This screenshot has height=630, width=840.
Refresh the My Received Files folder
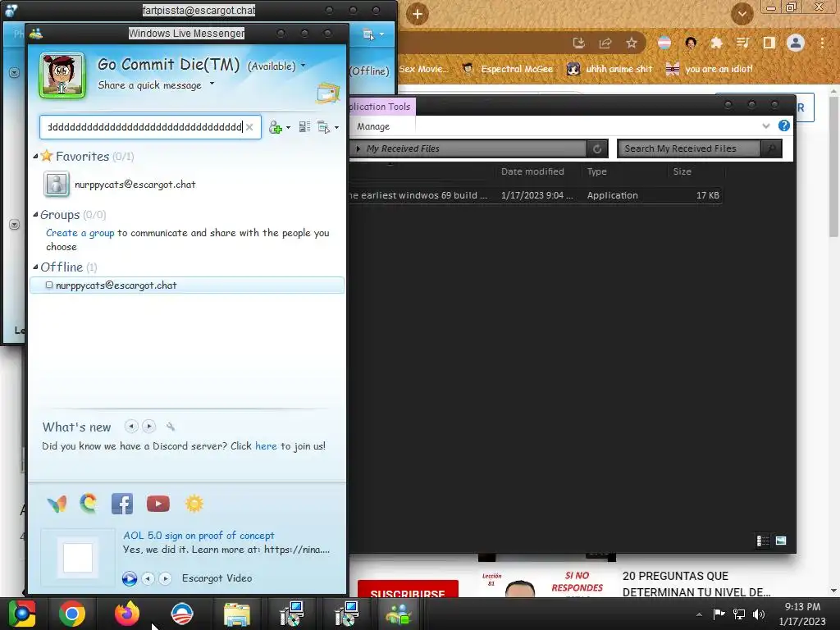(597, 149)
